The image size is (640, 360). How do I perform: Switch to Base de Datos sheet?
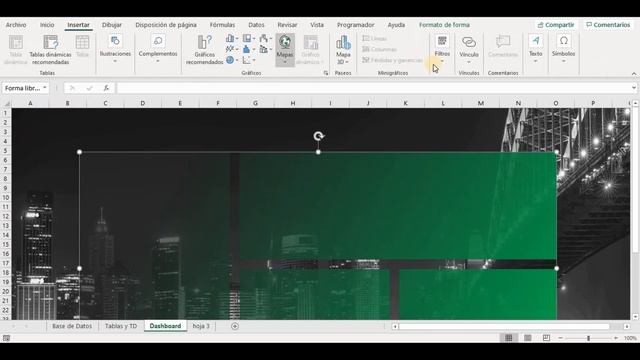tap(72, 326)
